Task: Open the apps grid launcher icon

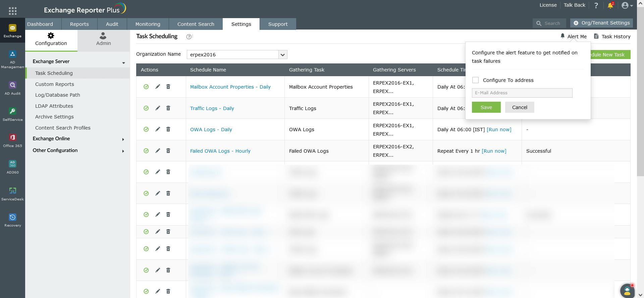Action: (x=12, y=11)
